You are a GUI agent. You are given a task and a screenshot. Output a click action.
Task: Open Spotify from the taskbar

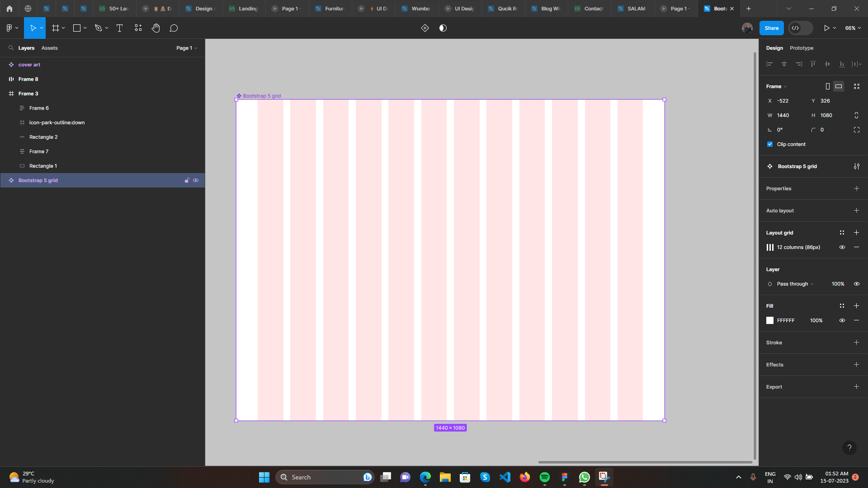click(545, 477)
